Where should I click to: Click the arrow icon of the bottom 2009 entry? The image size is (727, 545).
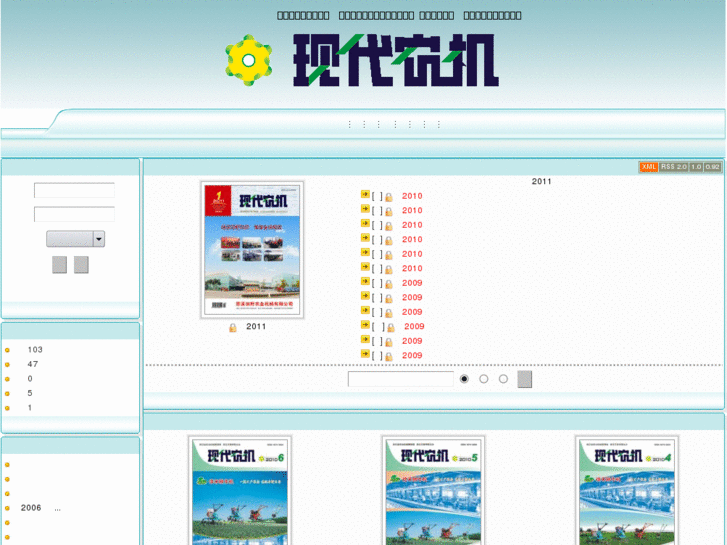[365, 353]
